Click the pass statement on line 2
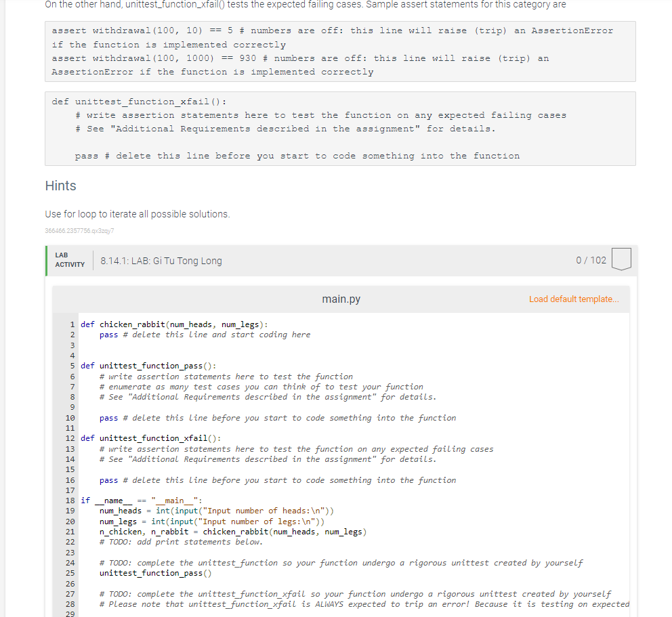 [x=108, y=334]
